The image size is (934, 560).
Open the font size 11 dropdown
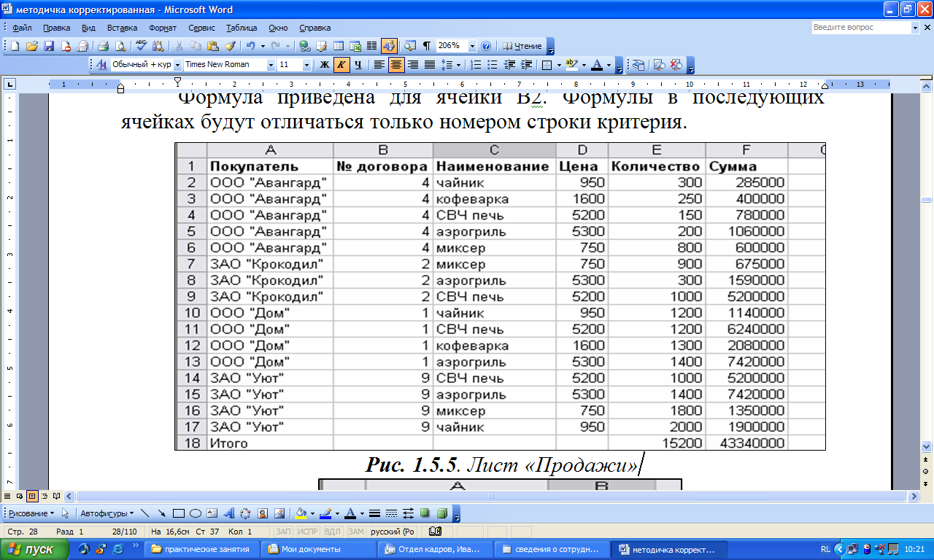[x=308, y=65]
